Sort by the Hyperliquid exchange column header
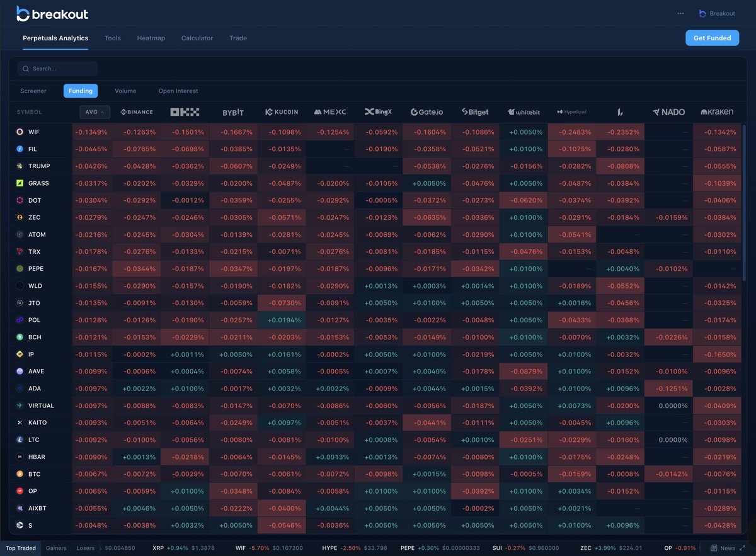Image resolution: width=756 pixels, height=556 pixels. [x=572, y=112]
